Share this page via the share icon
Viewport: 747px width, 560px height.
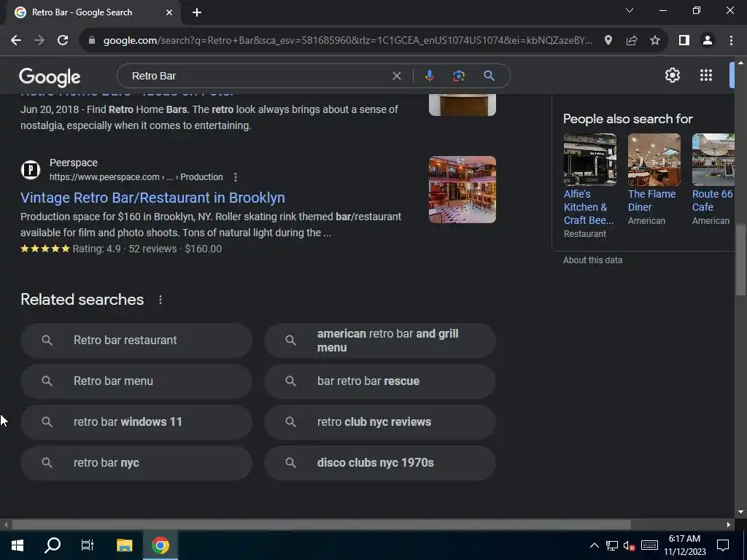pyautogui.click(x=632, y=41)
